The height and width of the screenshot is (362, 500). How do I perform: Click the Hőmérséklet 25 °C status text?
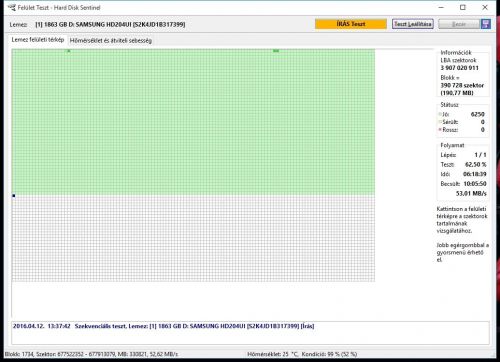click(272, 354)
